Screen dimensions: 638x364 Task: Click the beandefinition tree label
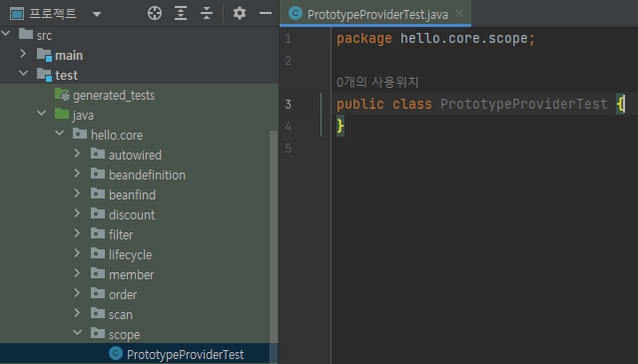[x=148, y=176]
